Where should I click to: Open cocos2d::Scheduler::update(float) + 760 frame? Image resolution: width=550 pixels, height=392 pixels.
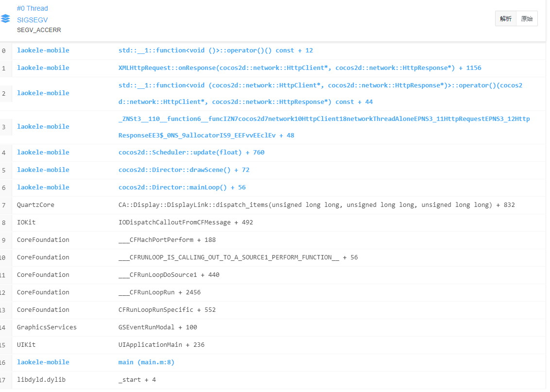pos(191,153)
